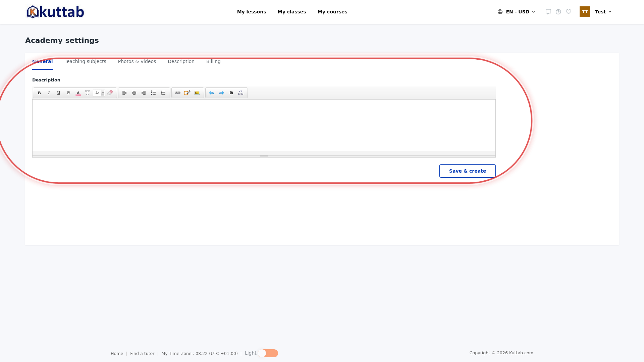
Task: Open the font color picker
Action: [x=78, y=93]
